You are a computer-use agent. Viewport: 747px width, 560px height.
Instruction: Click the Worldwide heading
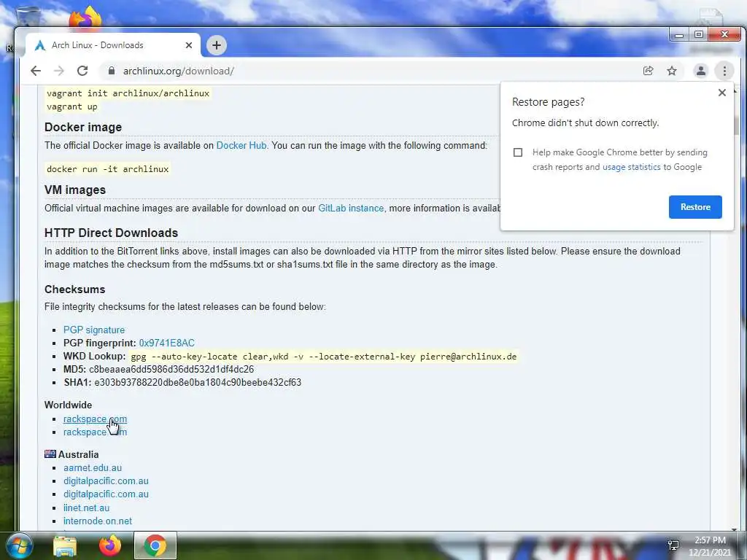click(68, 405)
